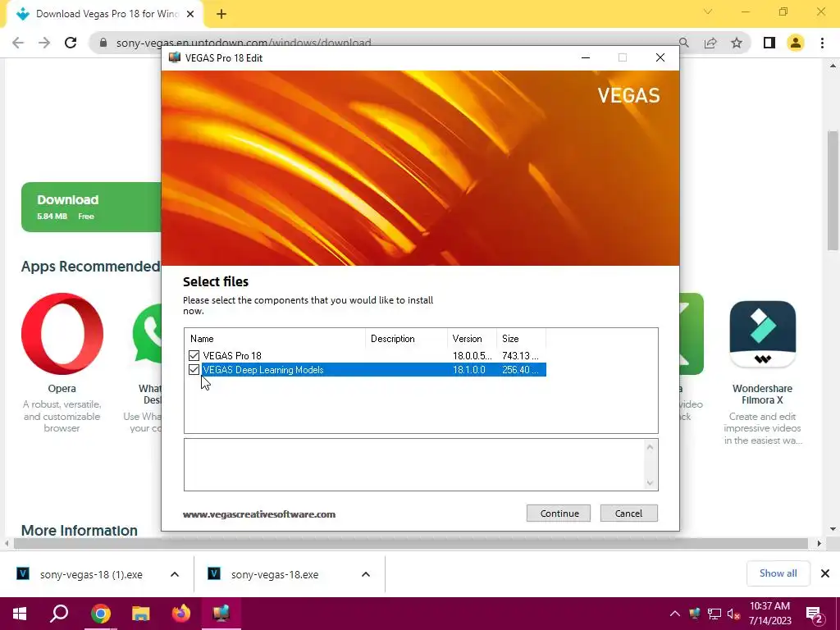Expand options for sony-vegas-18.exe download
The width and height of the screenshot is (840, 630).
pos(366,574)
